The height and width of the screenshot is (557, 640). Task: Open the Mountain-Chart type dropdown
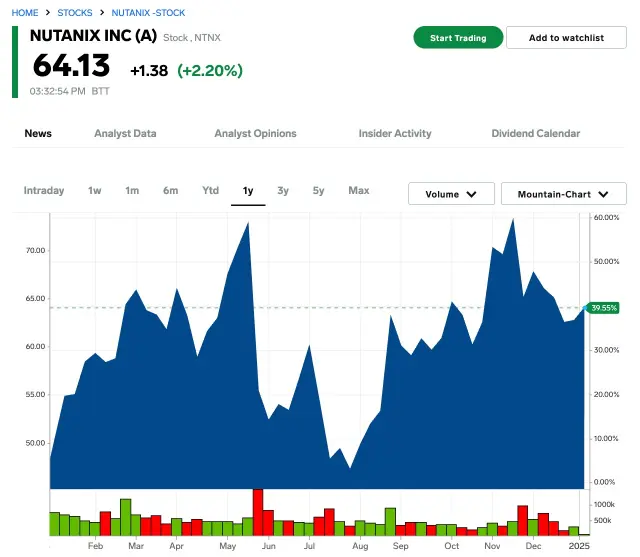coord(563,194)
